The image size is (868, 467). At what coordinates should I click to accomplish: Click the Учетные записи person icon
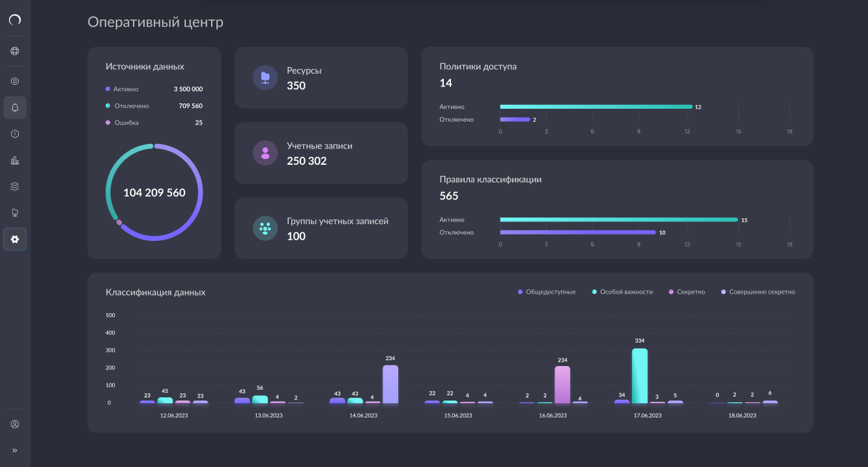(265, 153)
